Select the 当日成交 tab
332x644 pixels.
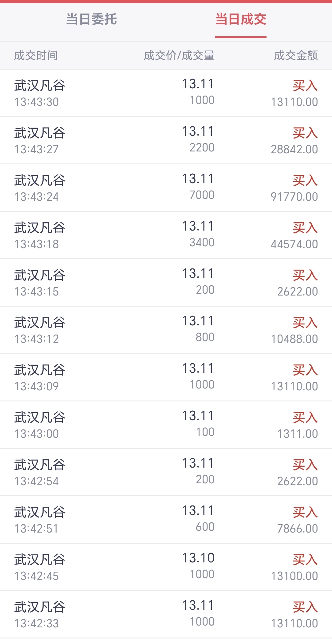click(x=241, y=19)
